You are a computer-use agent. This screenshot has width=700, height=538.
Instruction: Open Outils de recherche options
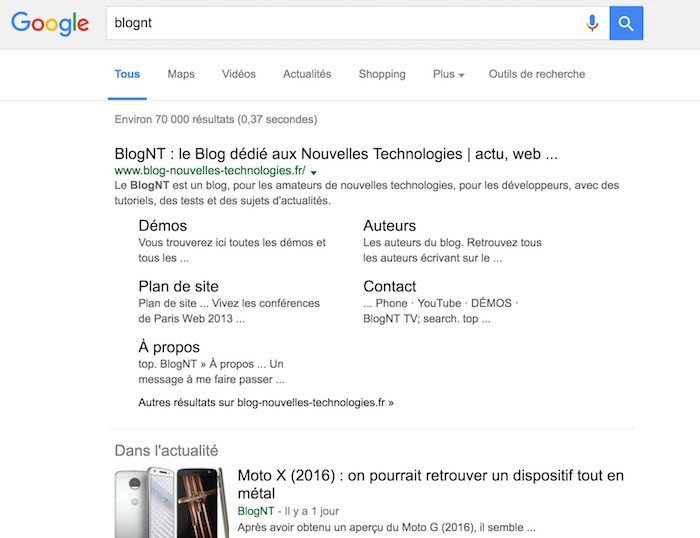537,74
